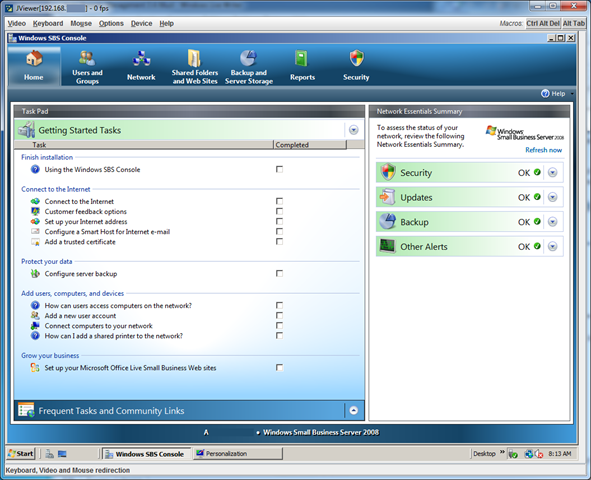Screen dimensions: 591x480
Task: Go to the Home house icon
Action: (34, 59)
